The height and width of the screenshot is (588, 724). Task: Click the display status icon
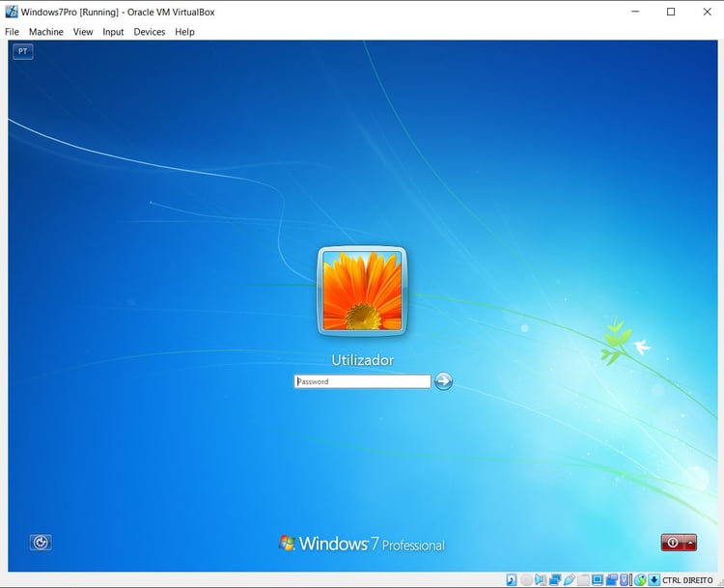pyautogui.click(x=598, y=579)
